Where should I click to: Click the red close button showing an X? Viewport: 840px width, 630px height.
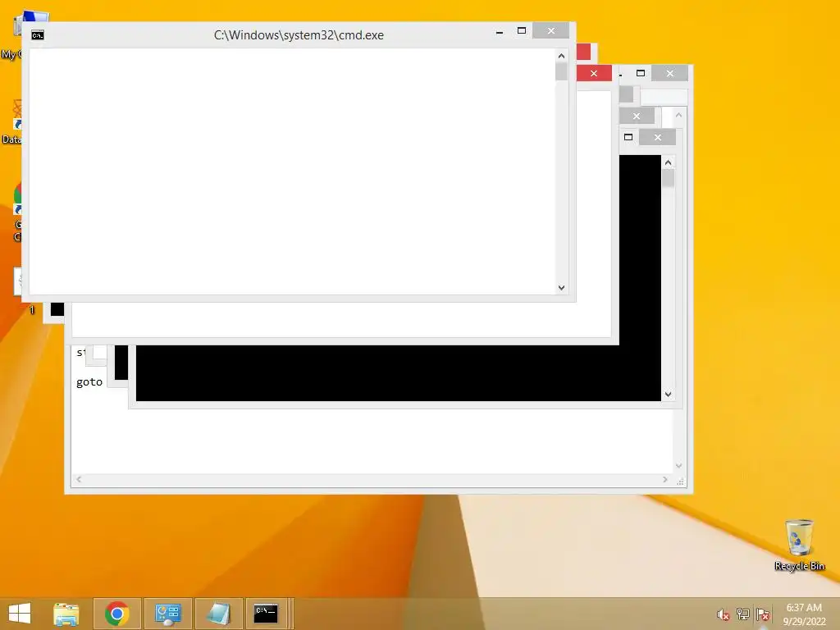pos(594,73)
